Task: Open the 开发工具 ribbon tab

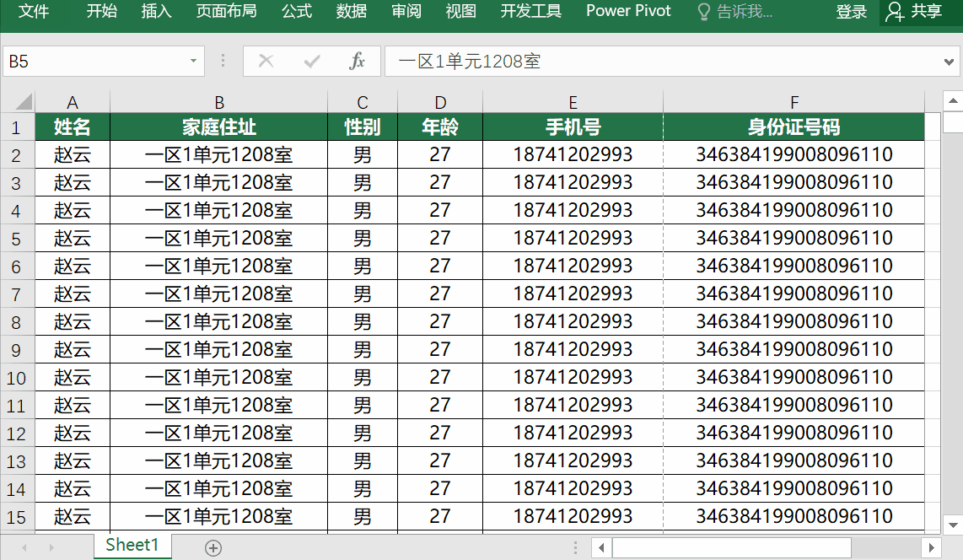Action: (x=530, y=12)
